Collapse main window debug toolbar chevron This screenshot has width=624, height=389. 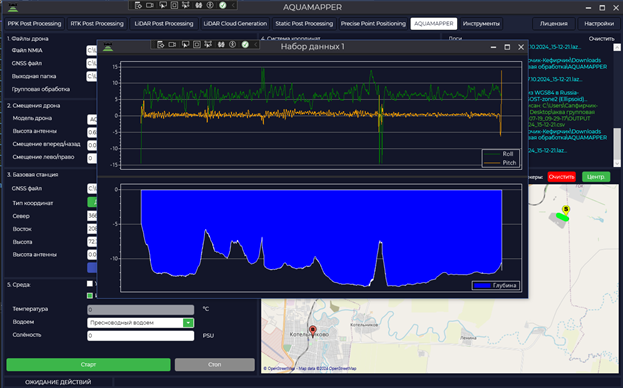233,5
